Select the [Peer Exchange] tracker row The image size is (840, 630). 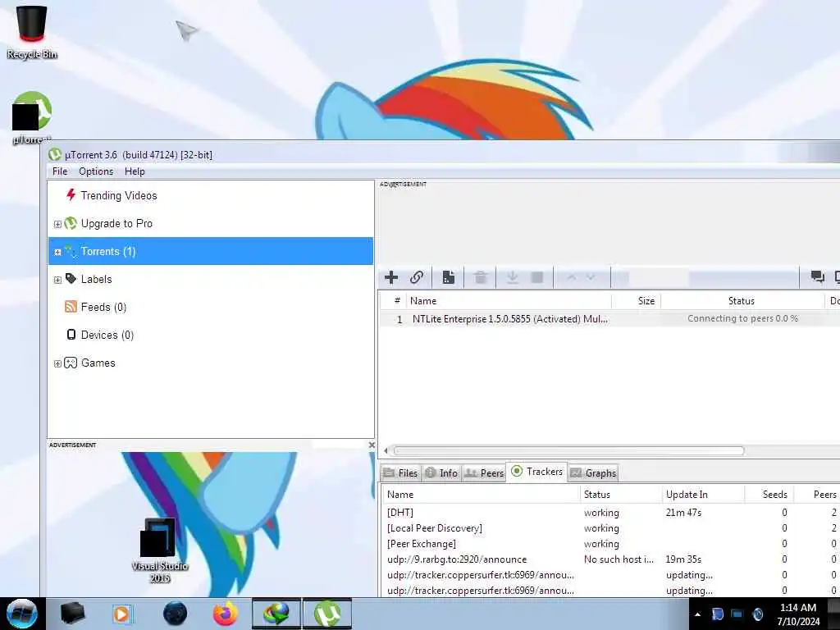pyautogui.click(x=610, y=544)
